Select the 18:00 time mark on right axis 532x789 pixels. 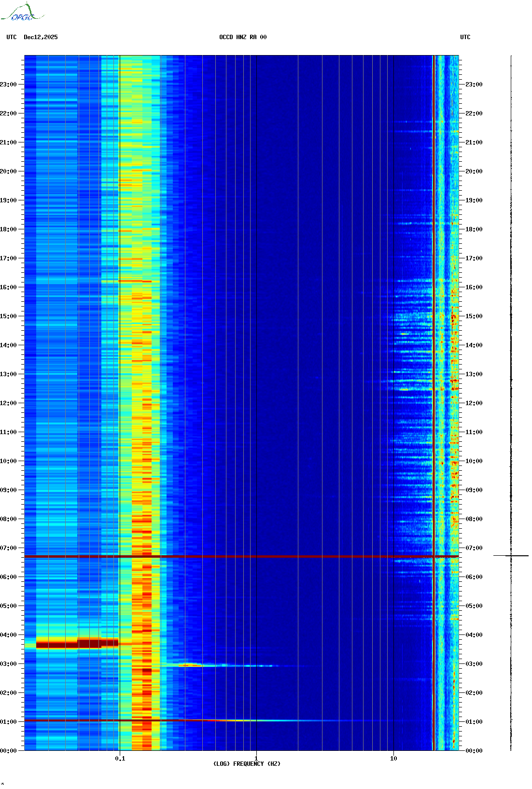[x=474, y=229]
